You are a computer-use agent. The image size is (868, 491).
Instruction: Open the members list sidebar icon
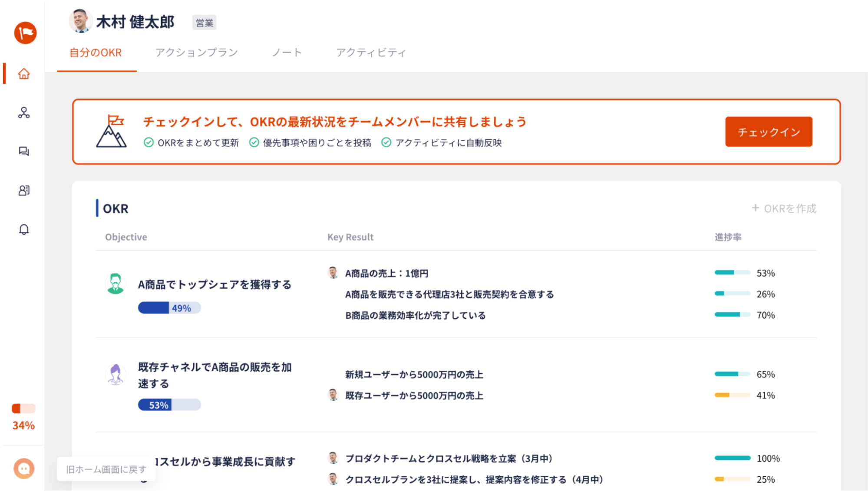click(x=24, y=190)
